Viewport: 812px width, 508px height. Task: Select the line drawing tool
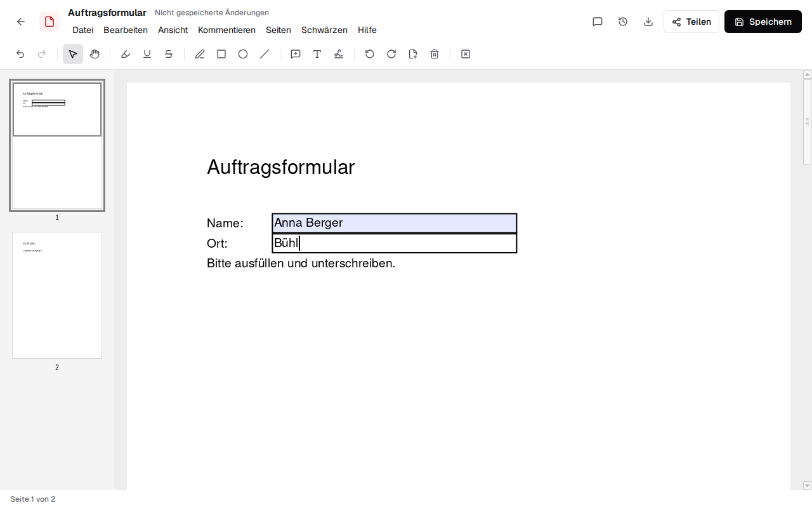point(265,54)
